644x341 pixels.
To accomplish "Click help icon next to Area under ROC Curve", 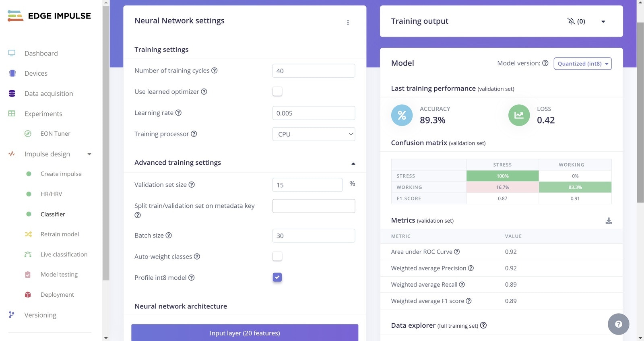I will tap(457, 252).
